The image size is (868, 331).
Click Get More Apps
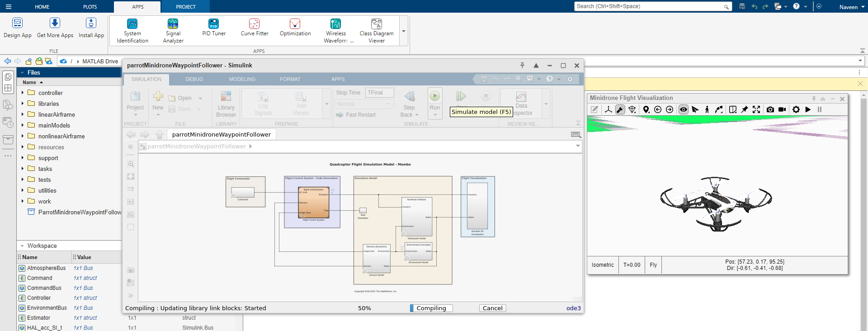pyautogui.click(x=55, y=27)
